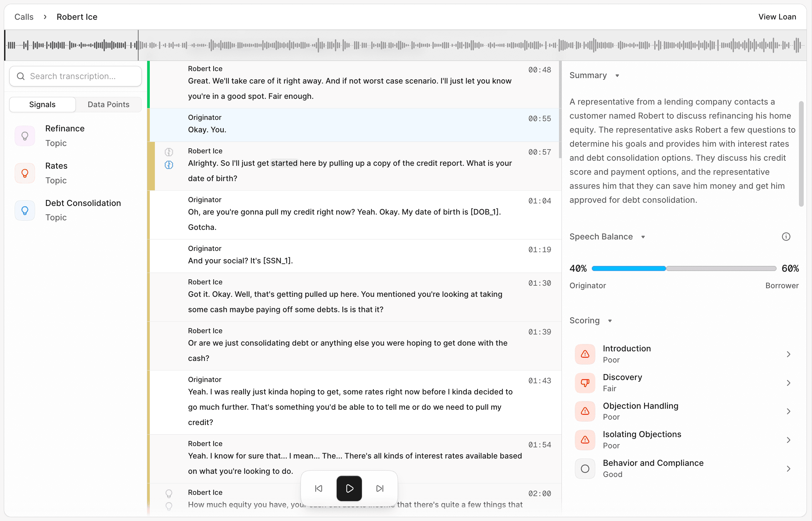Viewport: 812px width, 521px height.
Task: Collapse the Summary section
Action: 617,76
